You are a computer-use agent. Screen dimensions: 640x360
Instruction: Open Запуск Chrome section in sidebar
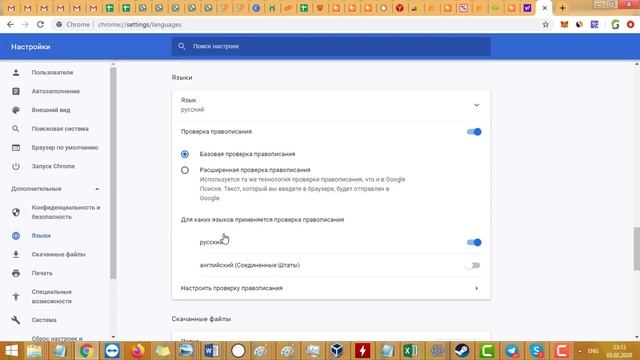pyautogui.click(x=53, y=166)
